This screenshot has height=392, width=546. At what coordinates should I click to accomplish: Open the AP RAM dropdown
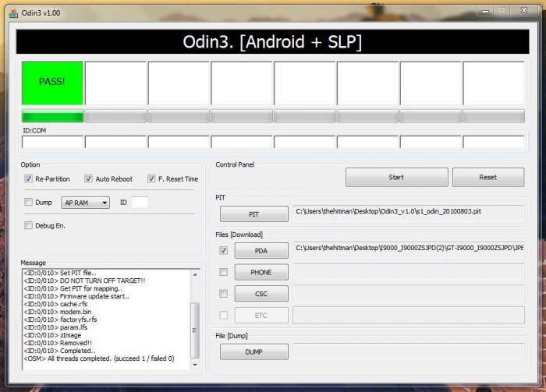pos(85,203)
